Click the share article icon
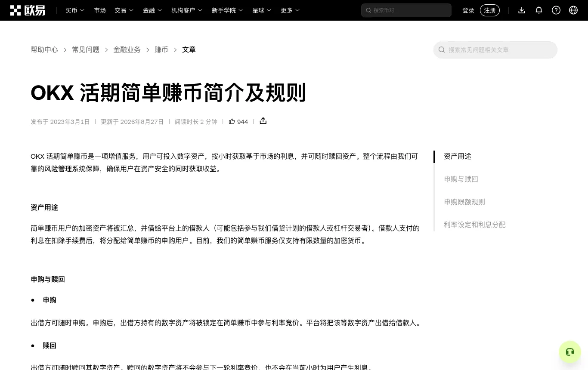The height and width of the screenshot is (370, 588). 263,121
